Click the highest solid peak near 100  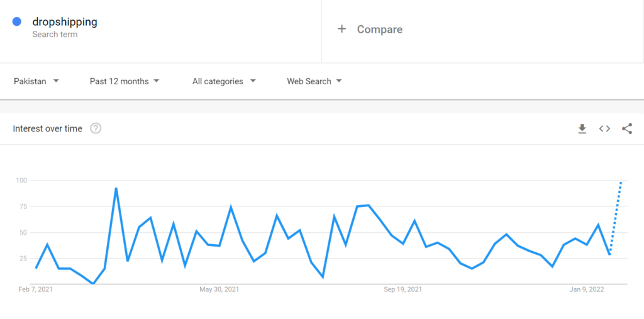(116, 189)
